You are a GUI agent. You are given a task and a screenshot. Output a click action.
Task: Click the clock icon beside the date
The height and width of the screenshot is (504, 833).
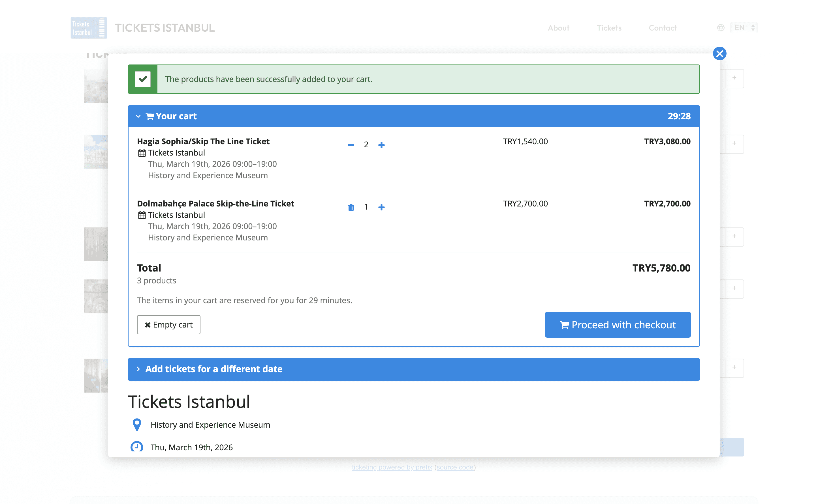(137, 447)
